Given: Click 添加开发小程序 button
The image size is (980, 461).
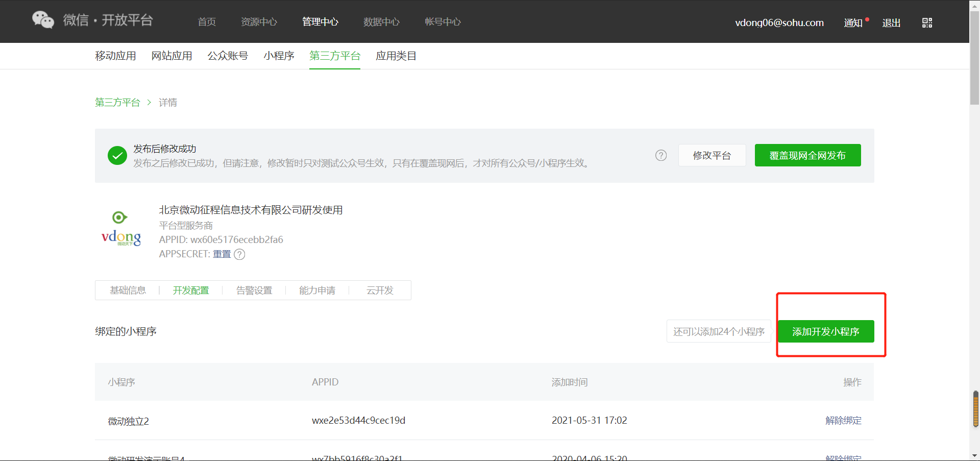Looking at the screenshot, I should point(826,331).
